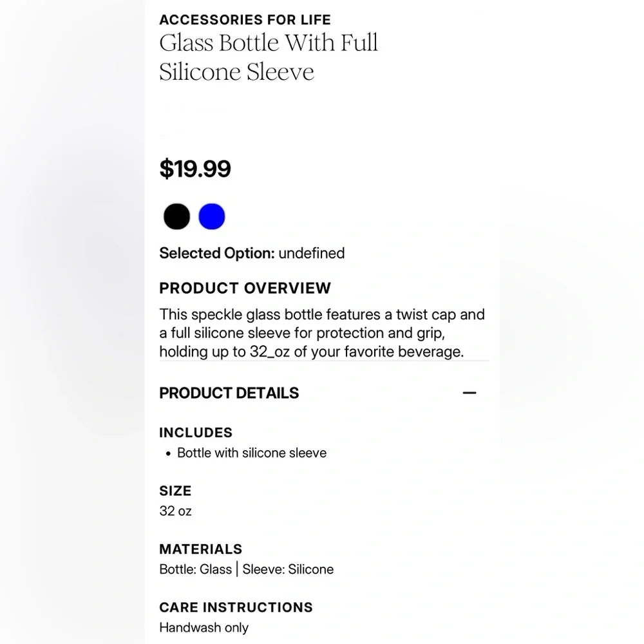Click the Includes subheading

pyautogui.click(x=196, y=433)
